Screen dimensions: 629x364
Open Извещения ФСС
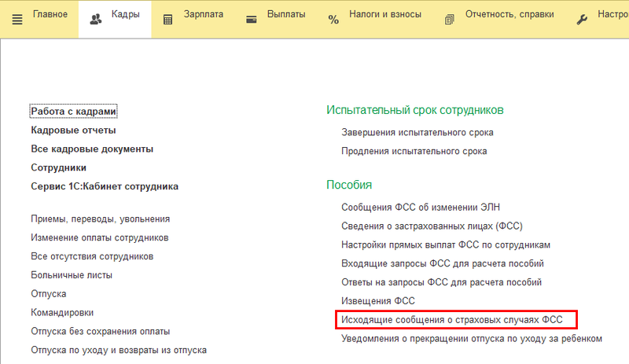pyautogui.click(x=378, y=301)
